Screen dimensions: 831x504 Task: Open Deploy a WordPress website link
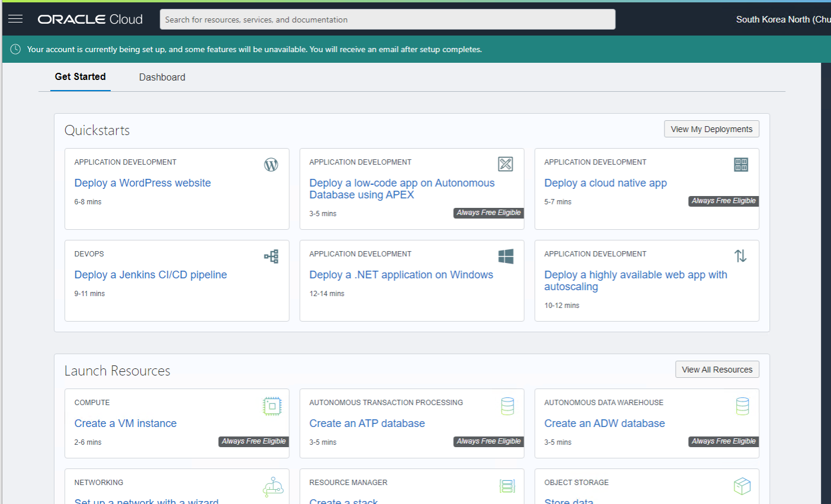[x=143, y=183]
